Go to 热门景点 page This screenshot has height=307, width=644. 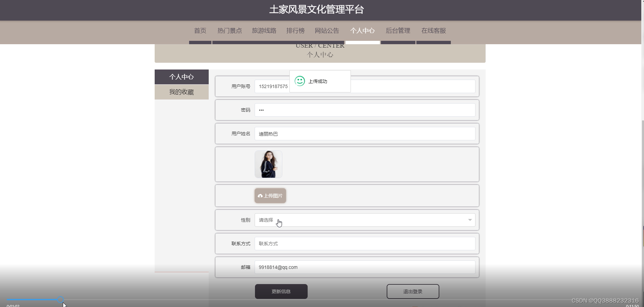pyautogui.click(x=230, y=31)
